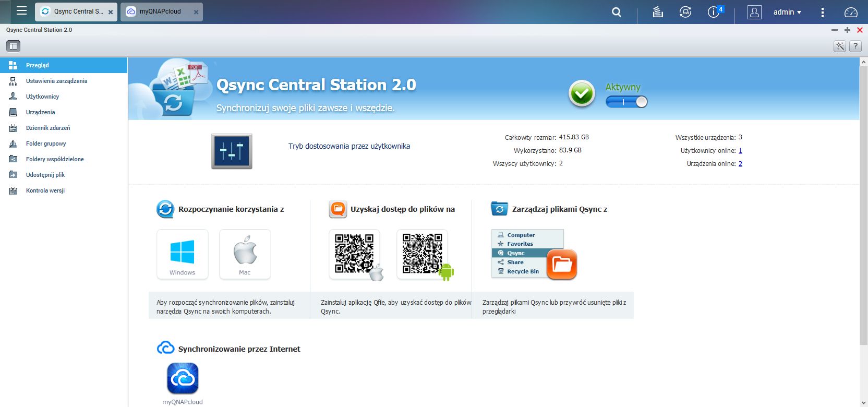Click the Android Qfile QR code
The image size is (868, 407).
pos(423,254)
